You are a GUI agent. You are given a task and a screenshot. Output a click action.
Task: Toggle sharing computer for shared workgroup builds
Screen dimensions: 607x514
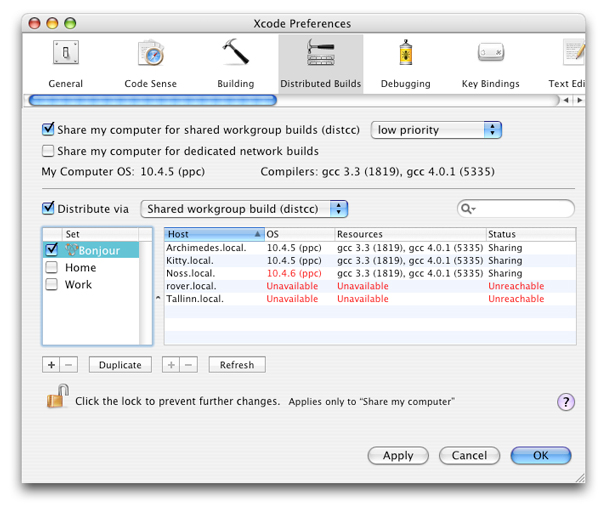[48, 129]
